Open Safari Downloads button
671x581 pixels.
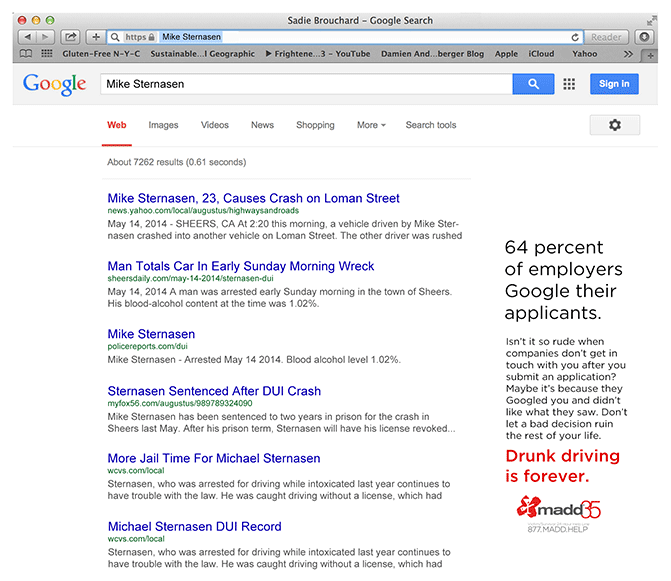pos(644,37)
